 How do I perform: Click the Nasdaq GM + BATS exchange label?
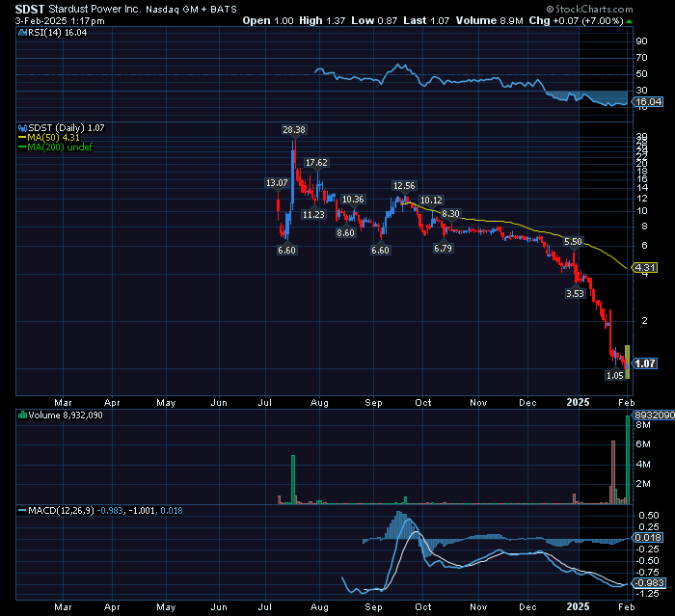191,10
